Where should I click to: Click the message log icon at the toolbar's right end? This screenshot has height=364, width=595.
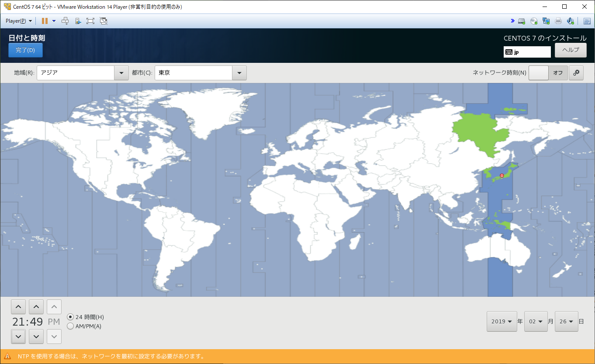pos(587,21)
